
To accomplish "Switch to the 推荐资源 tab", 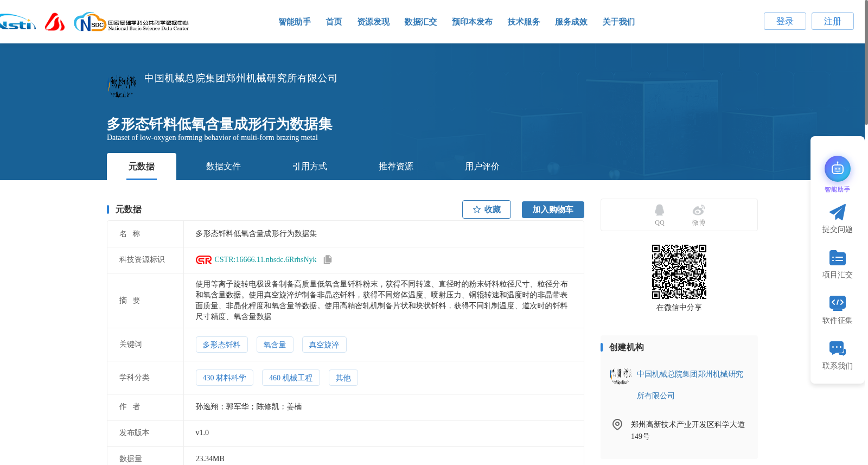I will click(x=396, y=167).
